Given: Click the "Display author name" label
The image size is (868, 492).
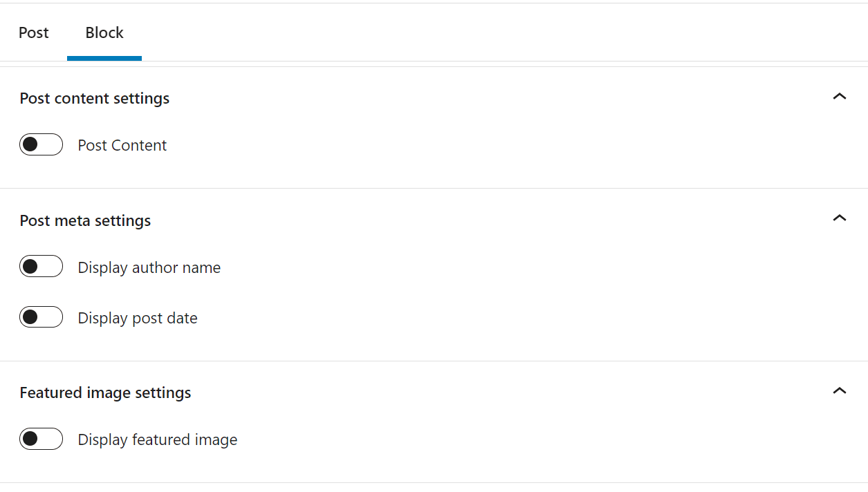Looking at the screenshot, I should tap(149, 267).
